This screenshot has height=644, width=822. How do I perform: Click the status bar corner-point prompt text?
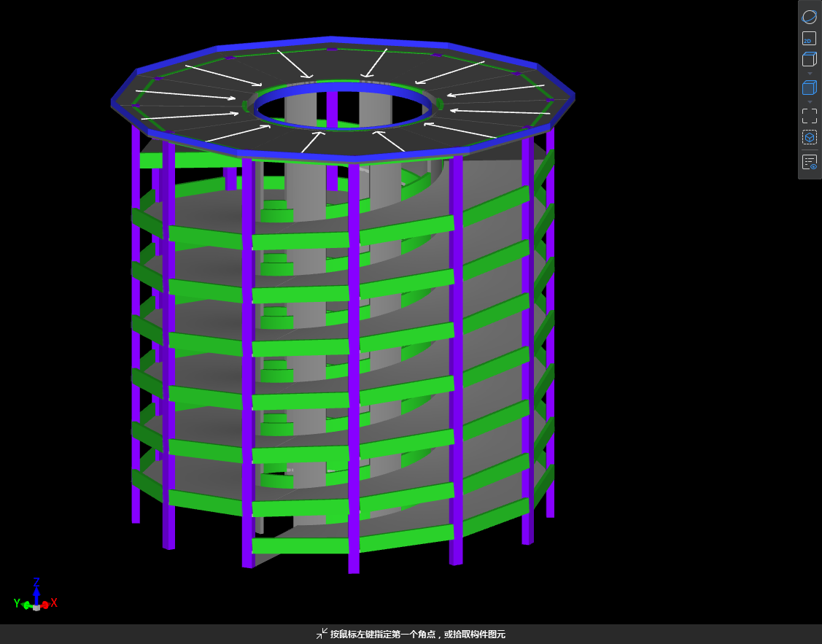click(417, 635)
